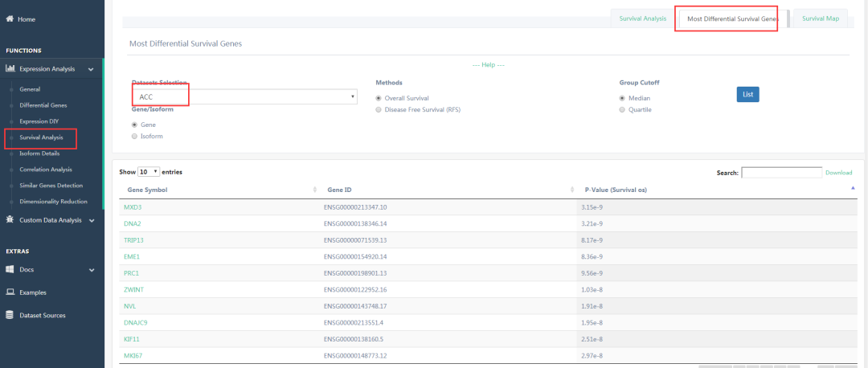The width and height of the screenshot is (868, 368).
Task: Open the ACC datasets selection dropdown
Action: (245, 97)
